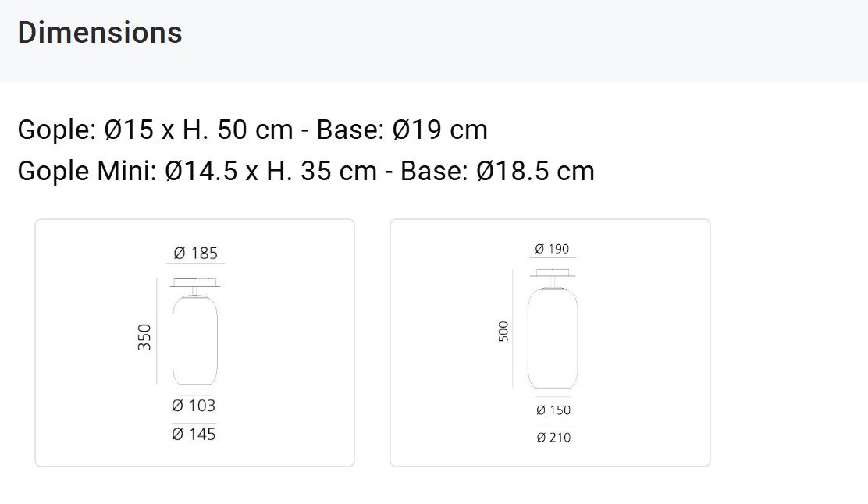This screenshot has width=868, height=504.
Task: Click the Gople Mini dimensions text line
Action: (x=306, y=171)
